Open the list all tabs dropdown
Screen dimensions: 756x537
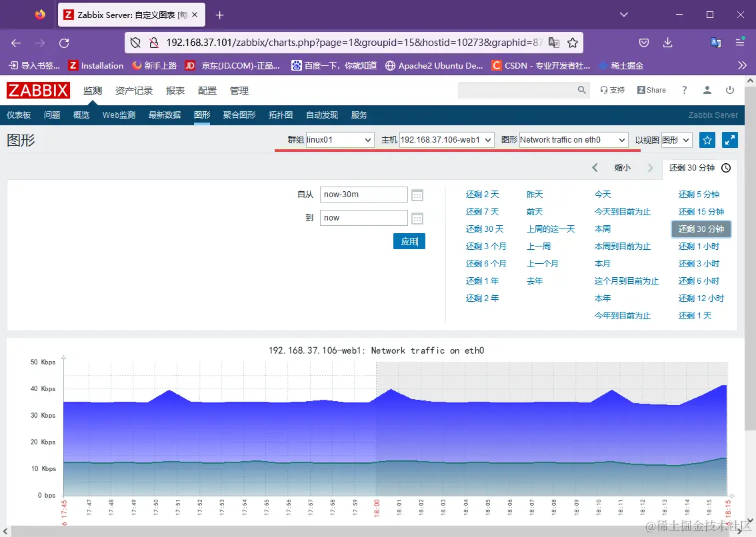624,15
